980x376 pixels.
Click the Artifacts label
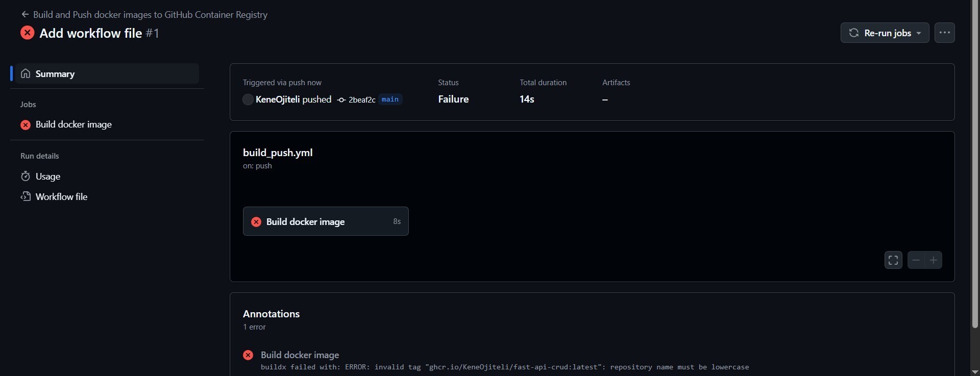pyautogui.click(x=616, y=83)
